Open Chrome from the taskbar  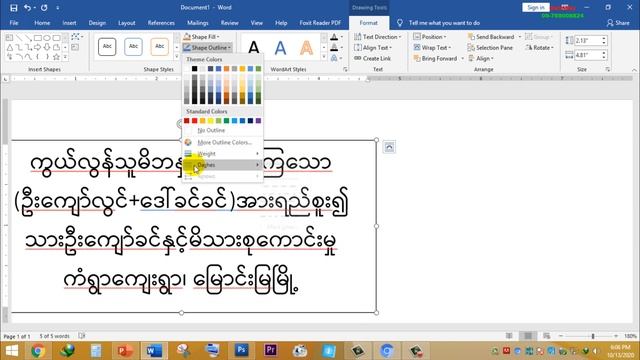coord(38,351)
